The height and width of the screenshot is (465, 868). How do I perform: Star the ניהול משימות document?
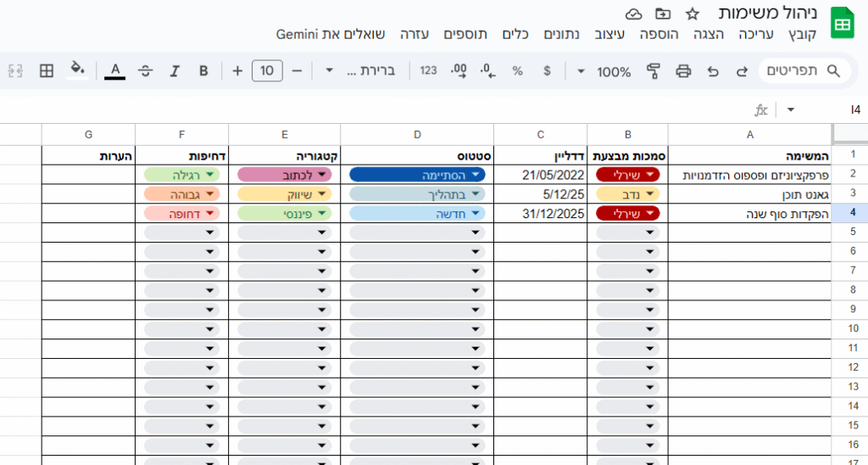(692, 14)
